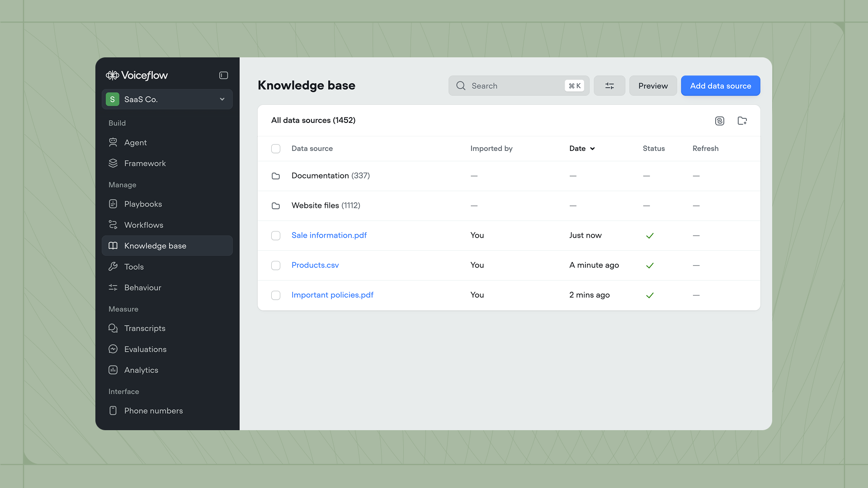868x488 pixels.
Task: Click the spiral icon near All data sources
Action: 719,121
